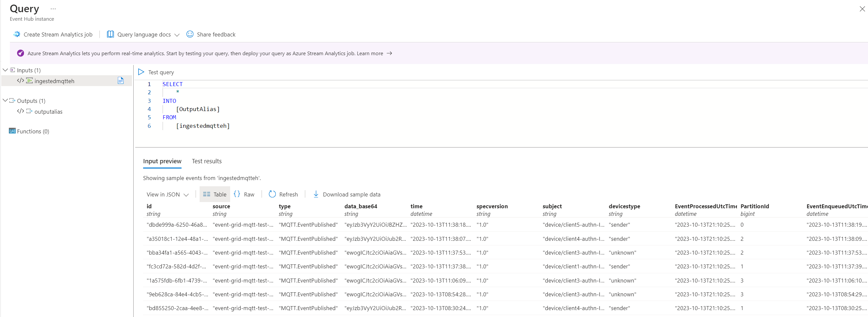Run the query with Test query play icon
This screenshot has width=868, height=317.
141,72
